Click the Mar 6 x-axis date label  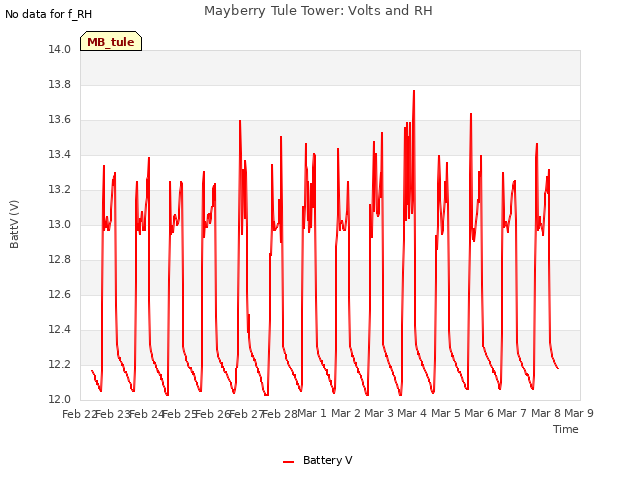tap(479, 413)
